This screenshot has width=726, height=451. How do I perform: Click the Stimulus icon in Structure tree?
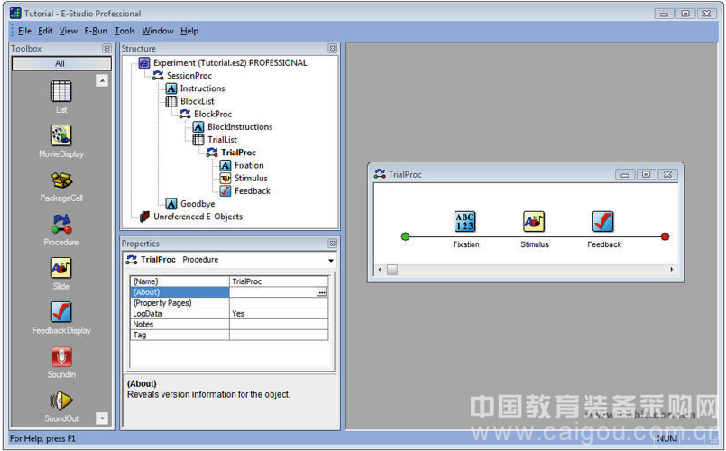pyautogui.click(x=225, y=178)
